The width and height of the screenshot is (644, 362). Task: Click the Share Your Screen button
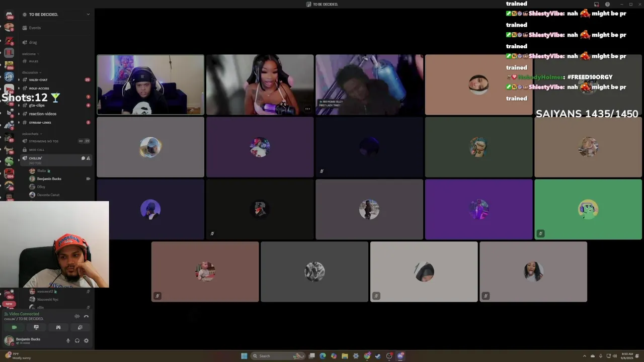pyautogui.click(x=36, y=327)
